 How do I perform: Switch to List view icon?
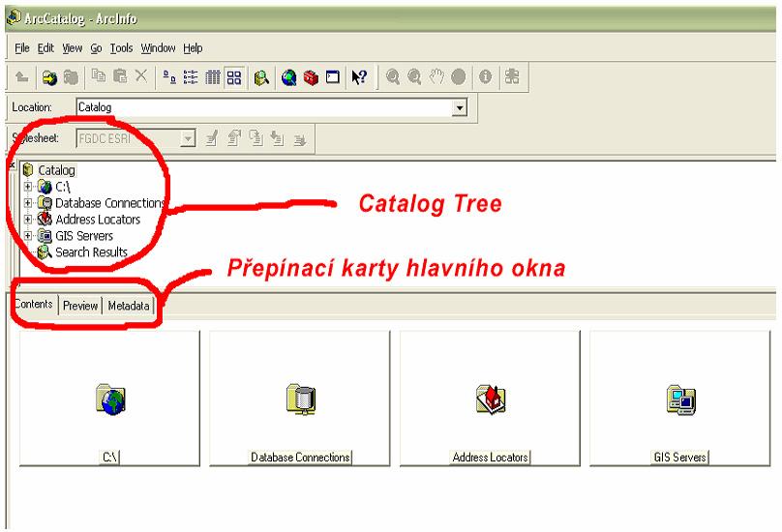(191, 77)
